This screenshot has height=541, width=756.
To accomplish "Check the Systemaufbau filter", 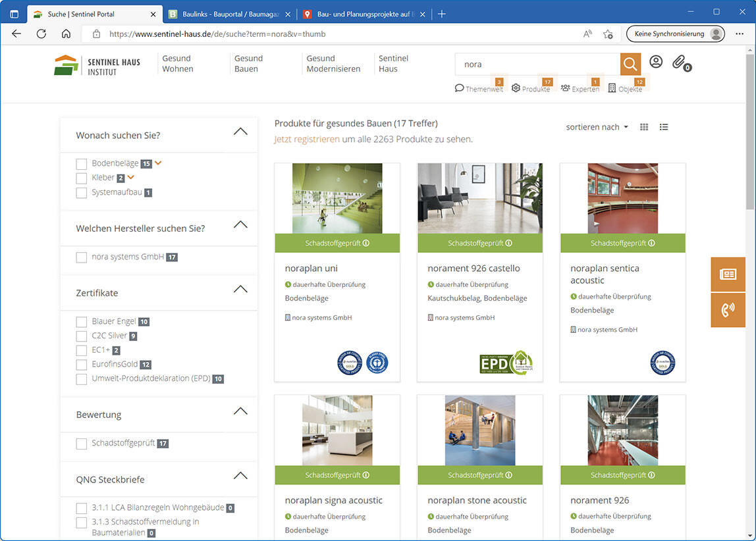I will [82, 193].
